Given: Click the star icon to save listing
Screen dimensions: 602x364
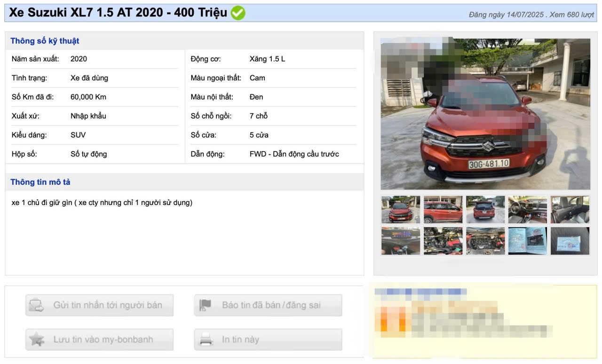Looking at the screenshot, I should [x=36, y=340].
